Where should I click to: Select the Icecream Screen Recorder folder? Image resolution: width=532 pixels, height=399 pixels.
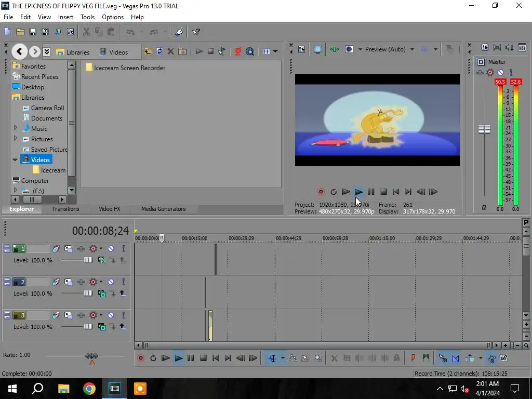126,68
